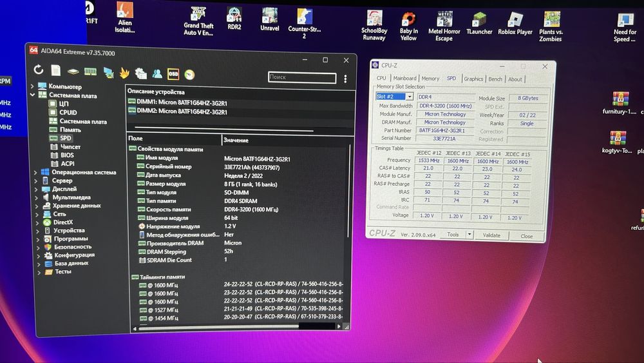
Task: Open the kogtyv archive on desktop
Action: [617, 142]
